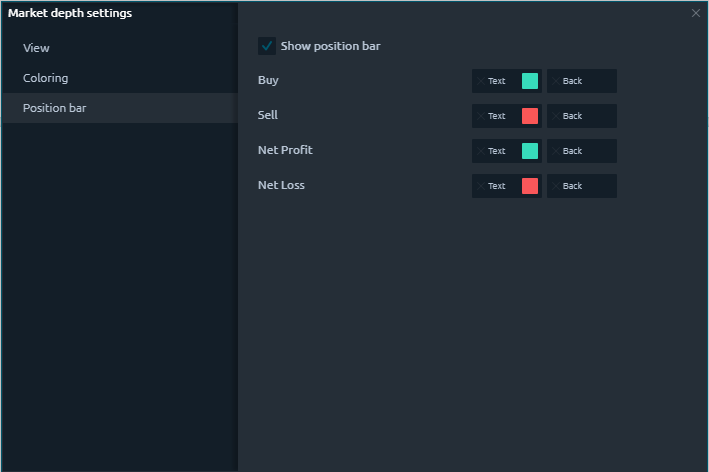Click the X icon beside Net Loss Back
The image size is (709, 472).
pos(556,186)
